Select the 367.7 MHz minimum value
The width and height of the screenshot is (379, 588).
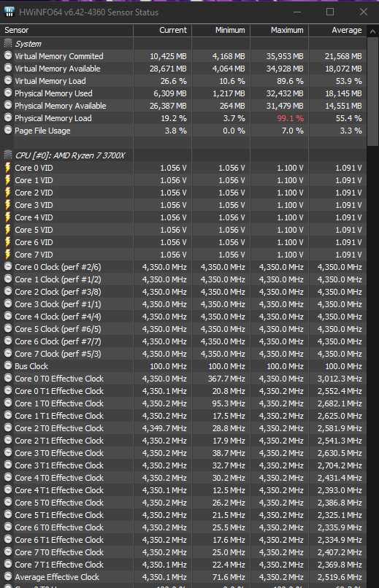(x=226, y=379)
